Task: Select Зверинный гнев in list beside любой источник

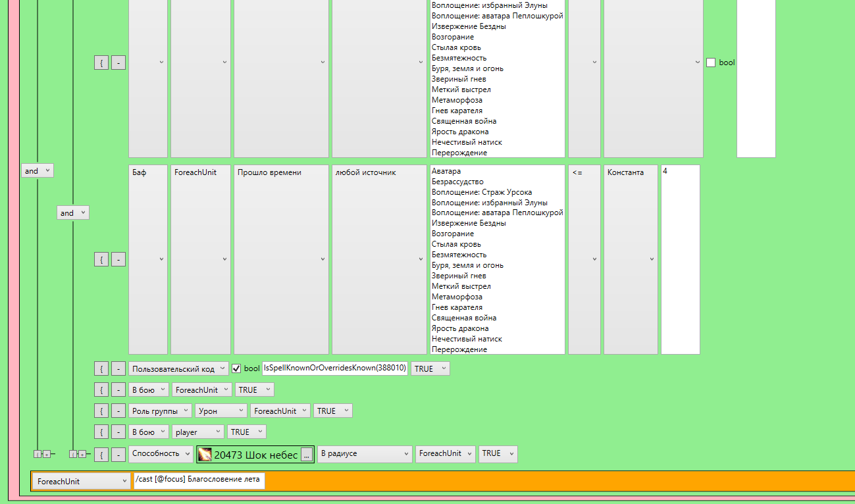Action: click(x=459, y=276)
